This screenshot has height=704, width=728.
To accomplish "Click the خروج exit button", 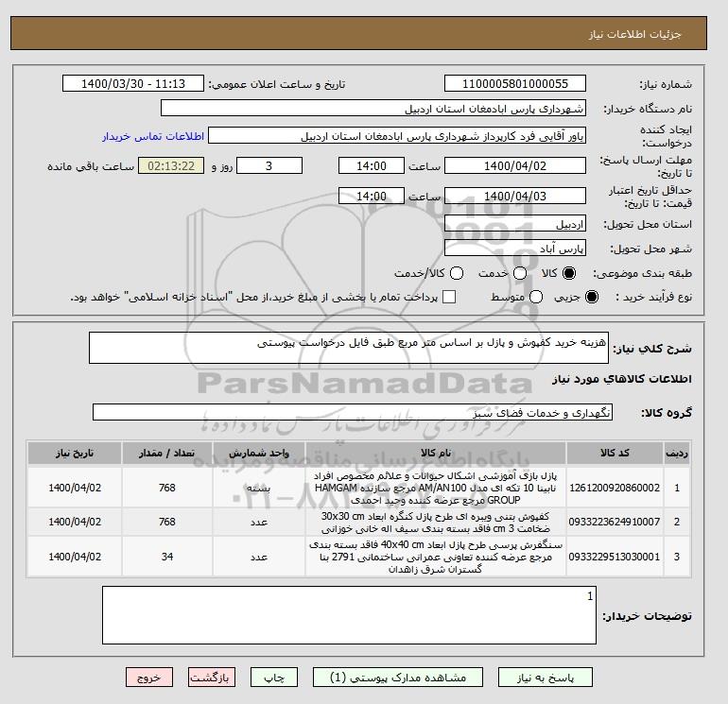I will [149, 678].
